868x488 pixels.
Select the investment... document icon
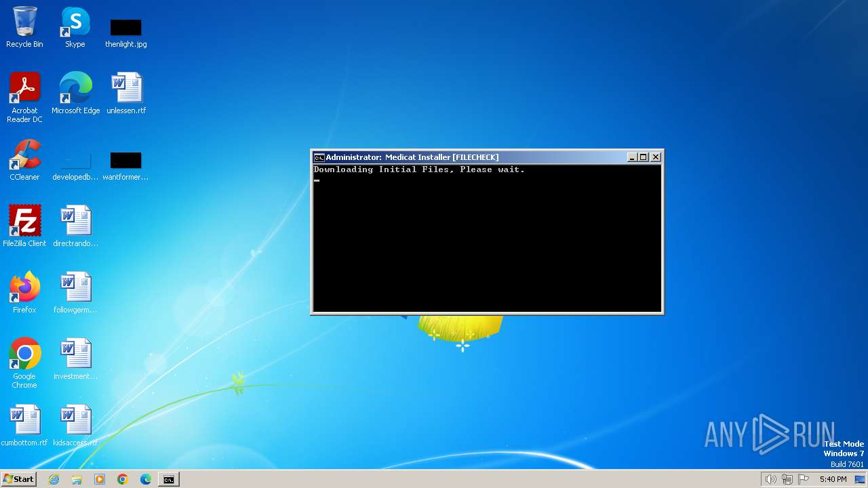[x=75, y=359]
